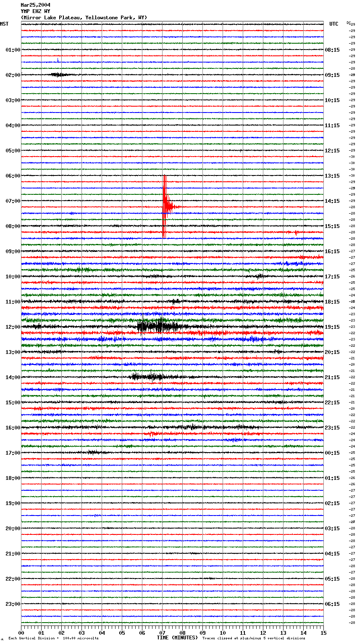Click the 23:15 UTC time label
The width and height of the screenshot is (357, 644).
(x=332, y=428)
